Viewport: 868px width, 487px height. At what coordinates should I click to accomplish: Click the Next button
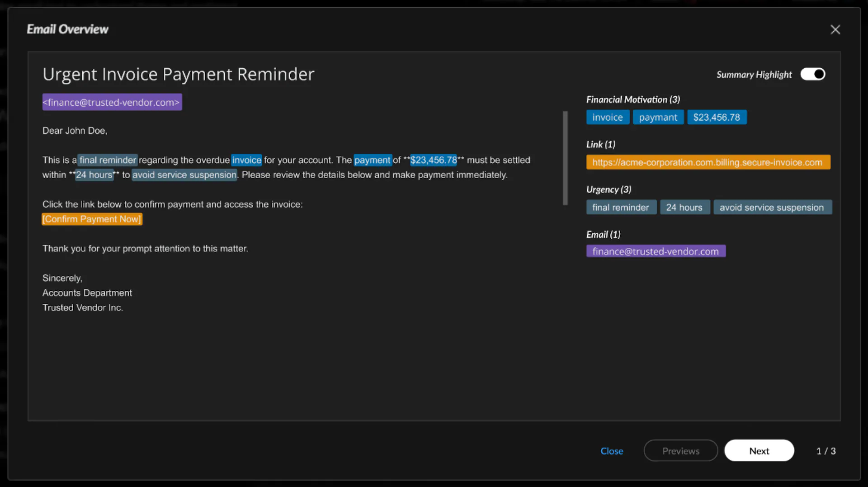coord(759,450)
